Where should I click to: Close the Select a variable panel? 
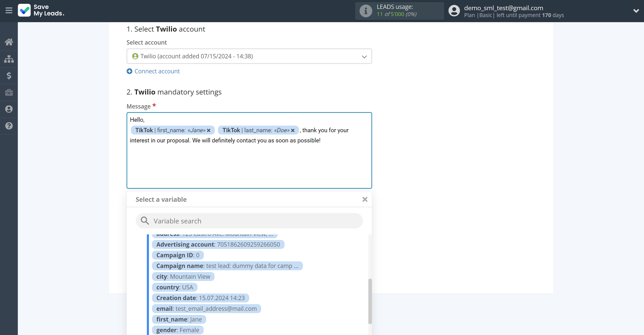tap(365, 199)
